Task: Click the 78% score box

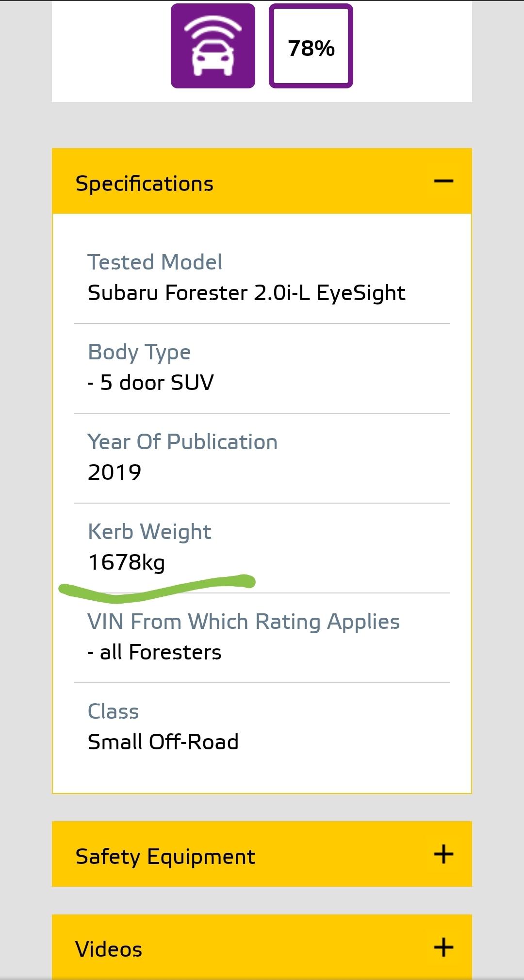Action: [311, 46]
